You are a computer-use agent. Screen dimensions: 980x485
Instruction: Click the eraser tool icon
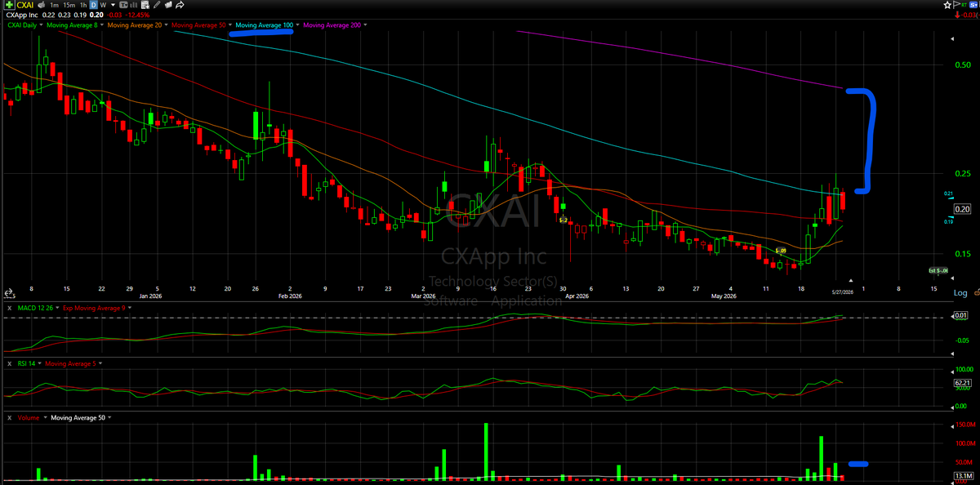point(168,5)
